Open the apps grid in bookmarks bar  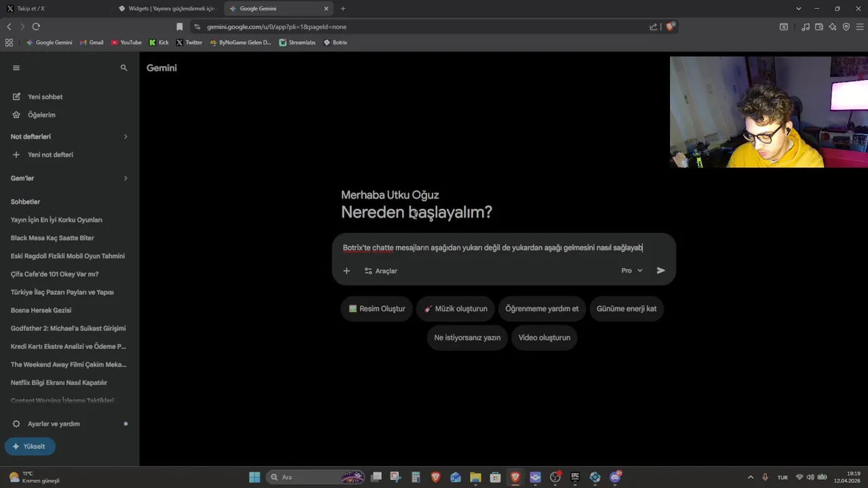[x=9, y=42]
